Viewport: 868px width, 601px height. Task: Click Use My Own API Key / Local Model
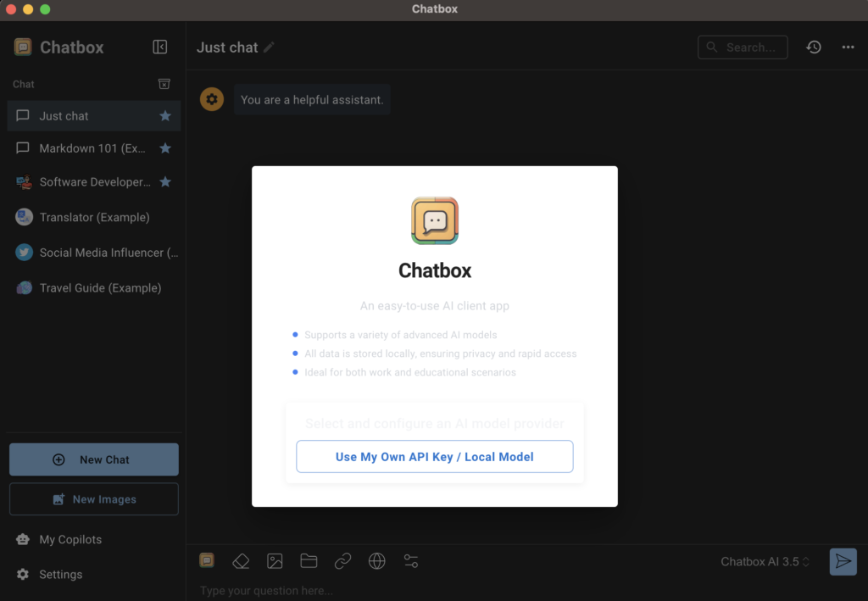pyautogui.click(x=434, y=457)
